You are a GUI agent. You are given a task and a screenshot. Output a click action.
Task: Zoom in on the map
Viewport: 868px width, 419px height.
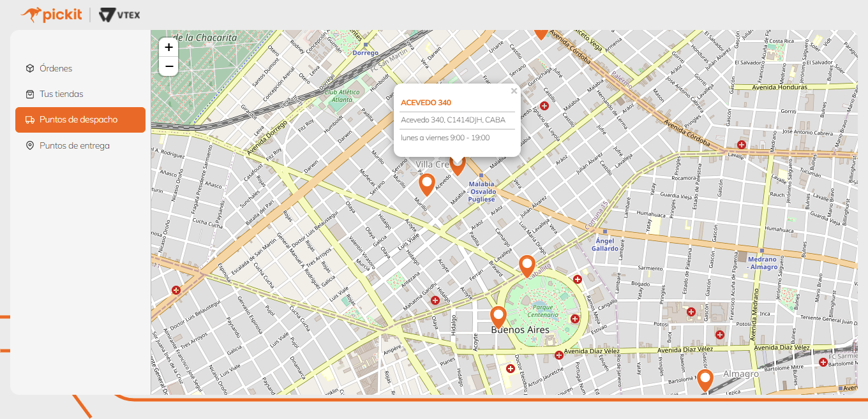168,47
